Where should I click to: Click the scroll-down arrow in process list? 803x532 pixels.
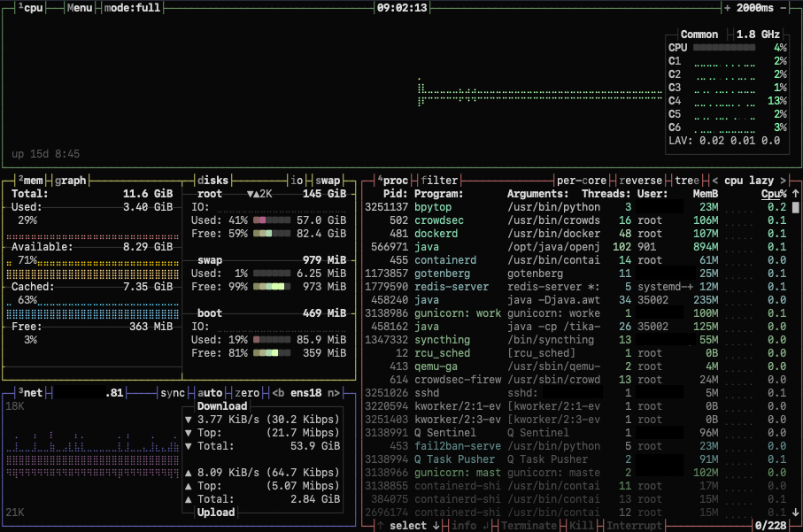pos(794,512)
